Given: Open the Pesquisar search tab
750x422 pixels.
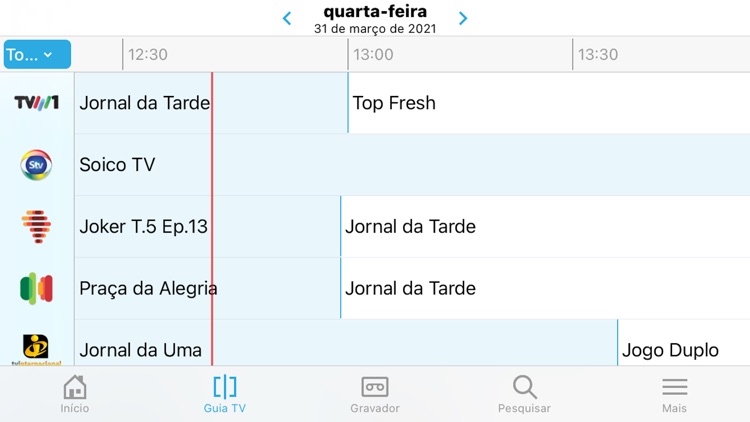Looking at the screenshot, I should pyautogui.click(x=524, y=394).
